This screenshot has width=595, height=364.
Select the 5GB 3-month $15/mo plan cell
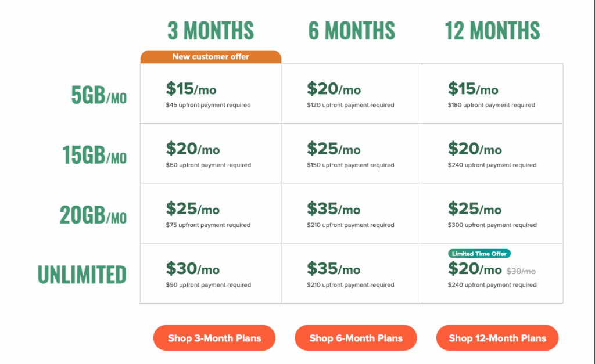coord(210,93)
